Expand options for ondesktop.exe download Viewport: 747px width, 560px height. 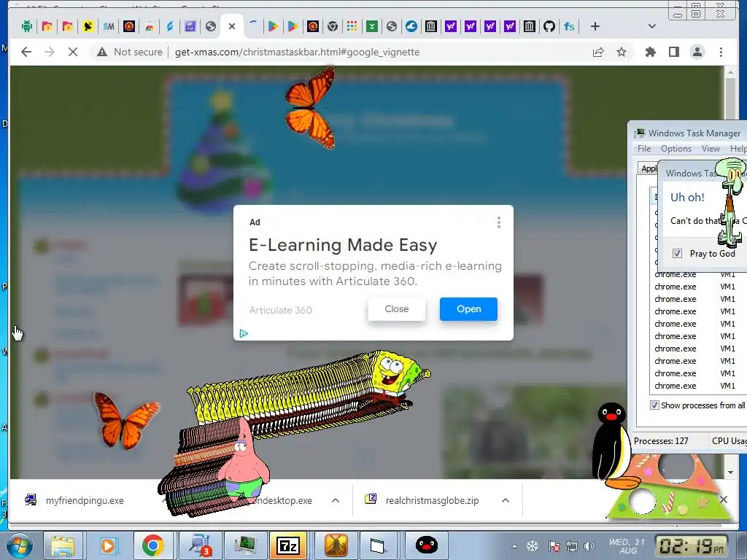click(x=336, y=500)
